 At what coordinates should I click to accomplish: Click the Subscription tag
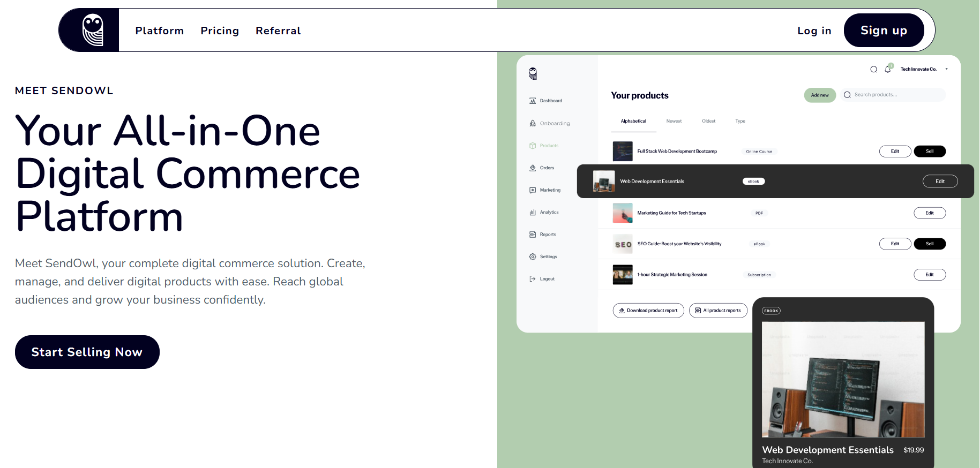tap(759, 275)
